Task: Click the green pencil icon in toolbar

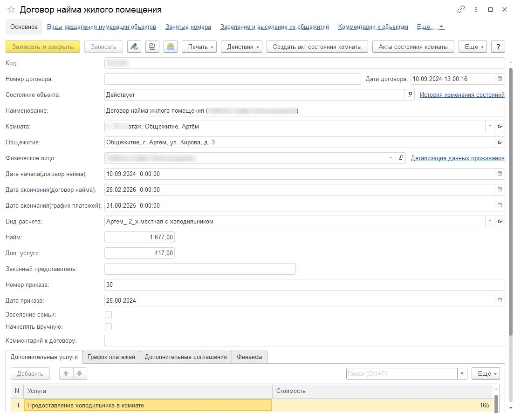Action: point(134,47)
